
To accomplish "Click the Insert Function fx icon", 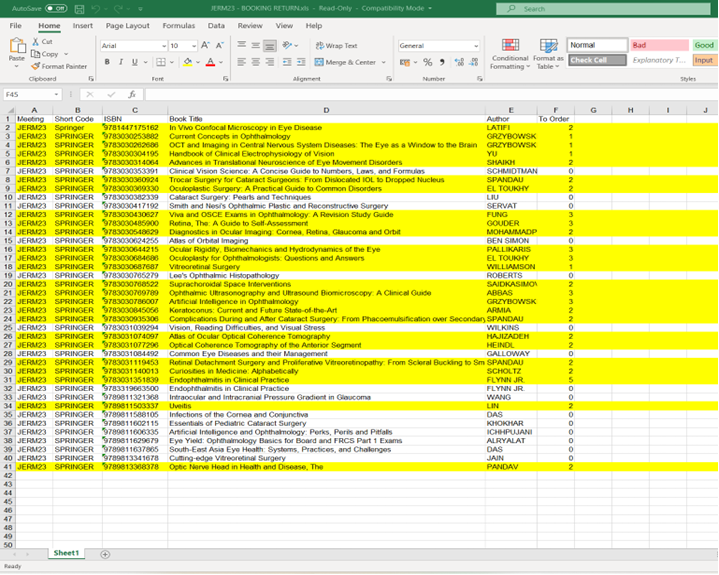I will [x=132, y=94].
